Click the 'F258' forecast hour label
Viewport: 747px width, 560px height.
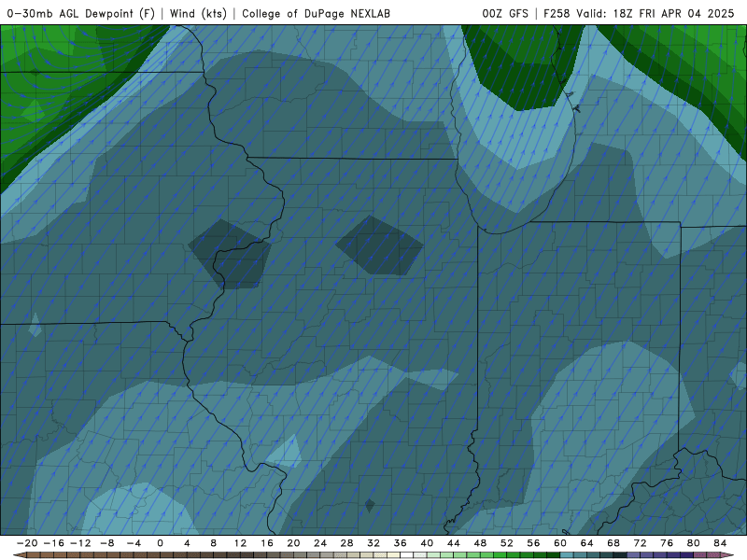(x=557, y=13)
